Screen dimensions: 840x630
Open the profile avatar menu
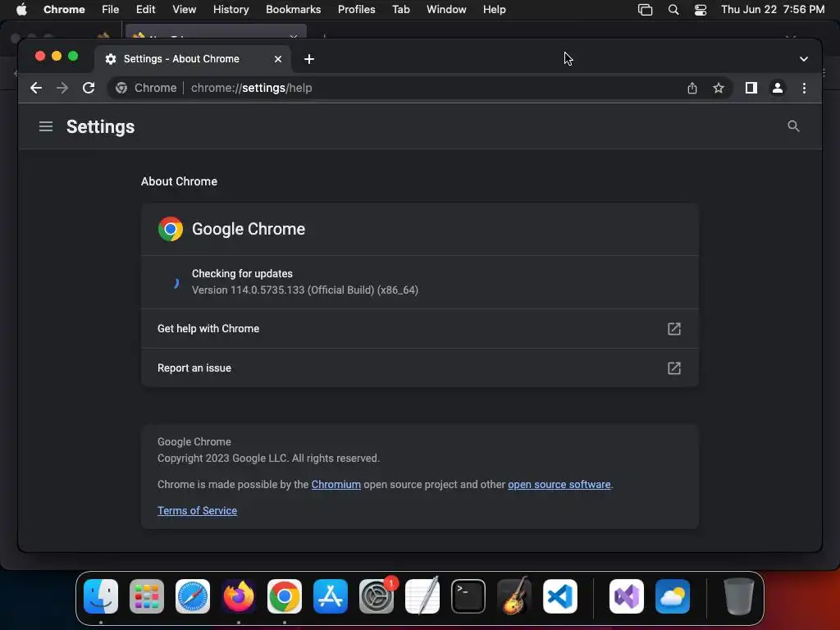tap(778, 88)
